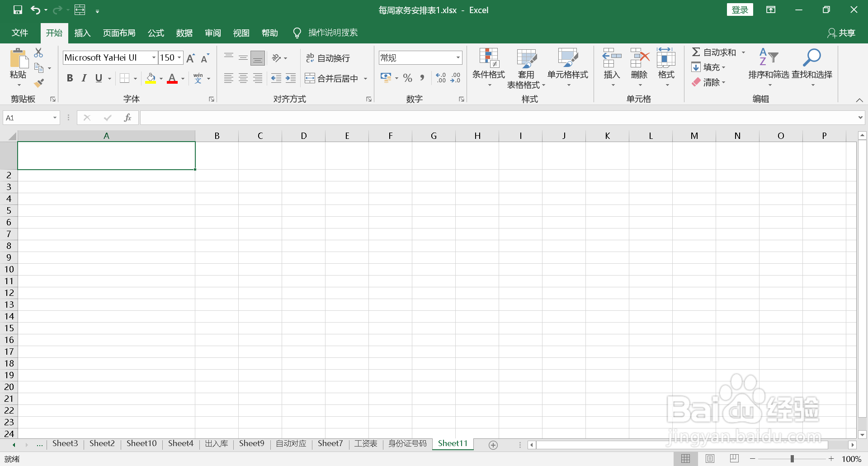868x466 pixels.
Task: Apply percent style to the cell
Action: click(407, 78)
